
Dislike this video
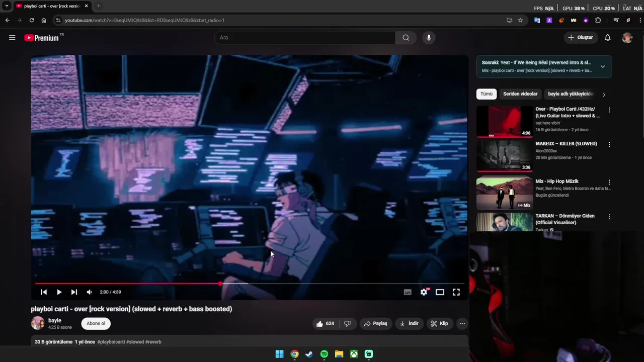pos(347,324)
